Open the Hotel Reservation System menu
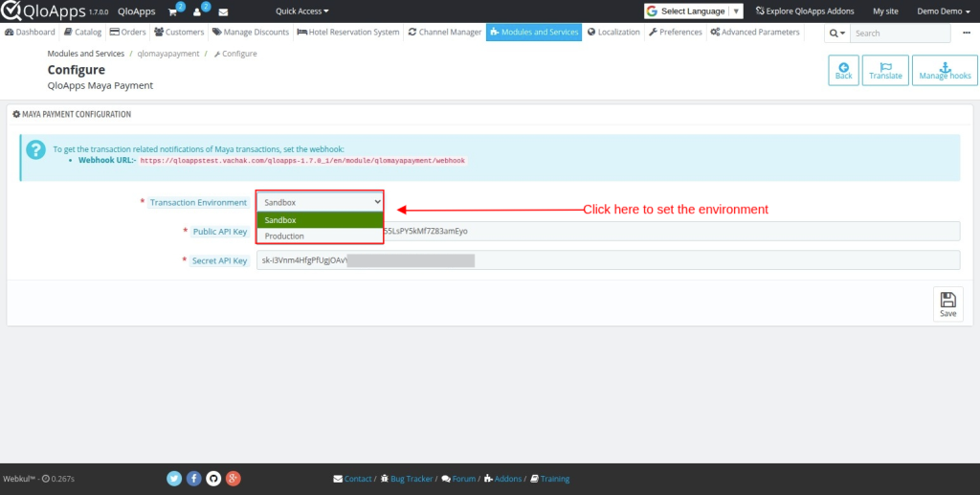 [x=348, y=32]
